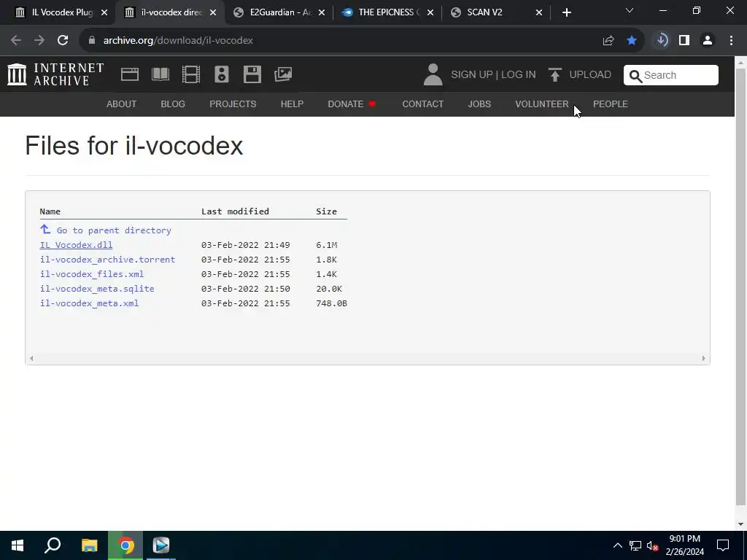The height and width of the screenshot is (560, 747).
Task: Click the page vertical scrollbar down arrow
Action: point(740,524)
